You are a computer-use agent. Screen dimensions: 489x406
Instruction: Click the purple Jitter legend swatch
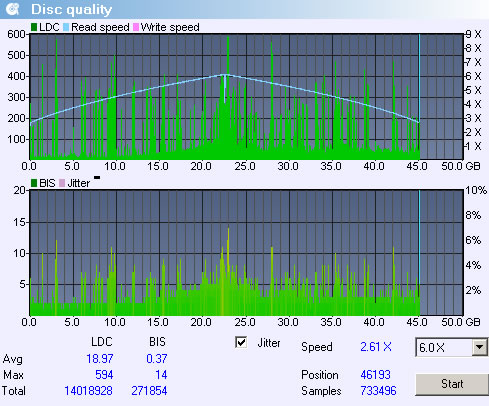pyautogui.click(x=62, y=183)
